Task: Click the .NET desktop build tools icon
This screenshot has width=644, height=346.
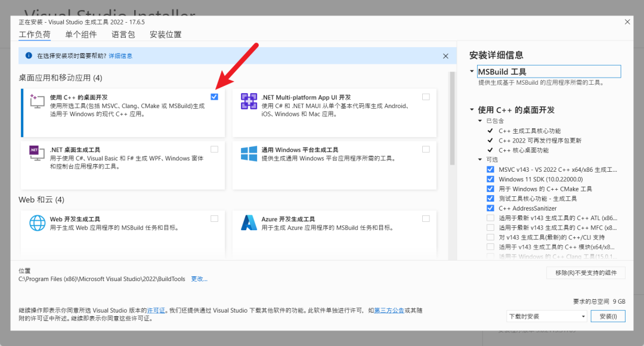Action: (x=37, y=153)
